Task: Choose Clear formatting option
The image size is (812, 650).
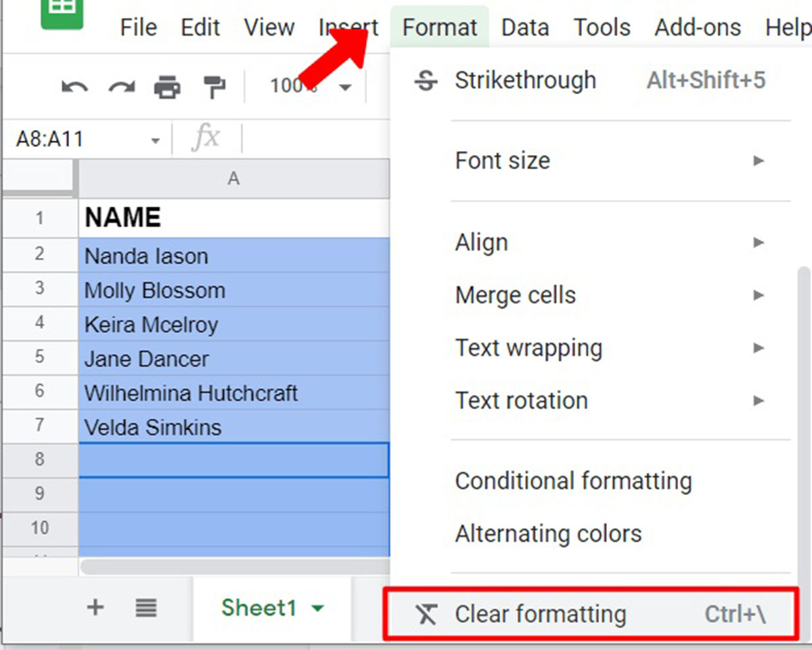Action: pos(589,614)
